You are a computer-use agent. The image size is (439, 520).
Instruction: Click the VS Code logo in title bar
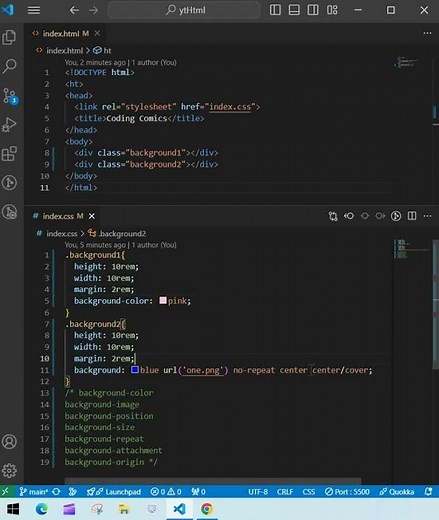point(8,10)
